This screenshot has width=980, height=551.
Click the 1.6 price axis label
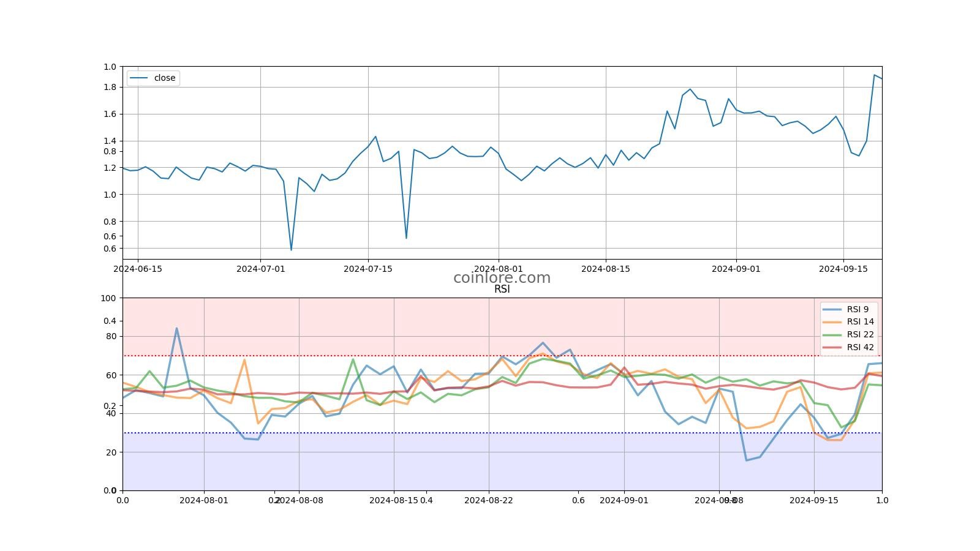coord(110,114)
